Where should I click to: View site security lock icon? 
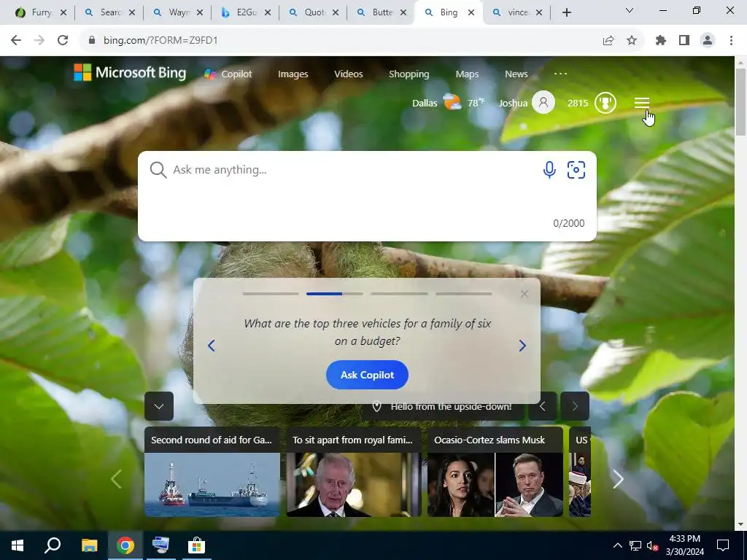pos(92,41)
